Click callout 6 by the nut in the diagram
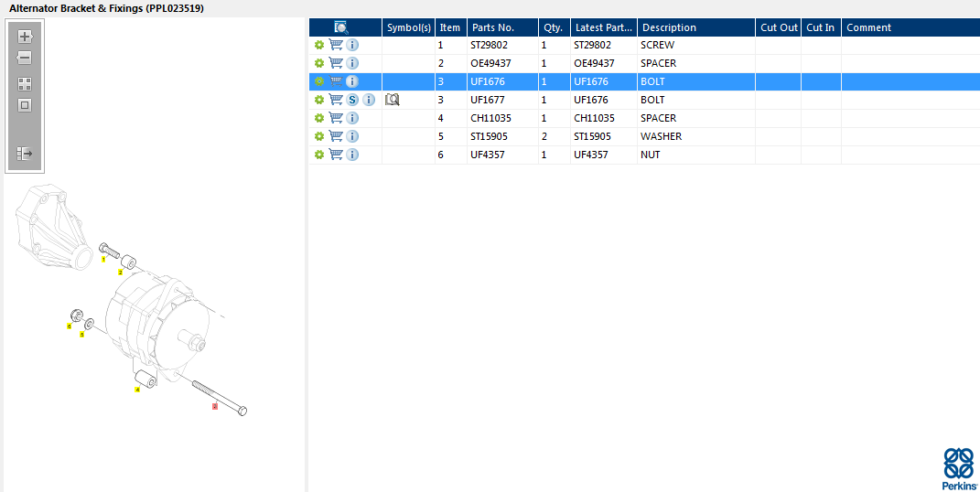 [x=70, y=326]
